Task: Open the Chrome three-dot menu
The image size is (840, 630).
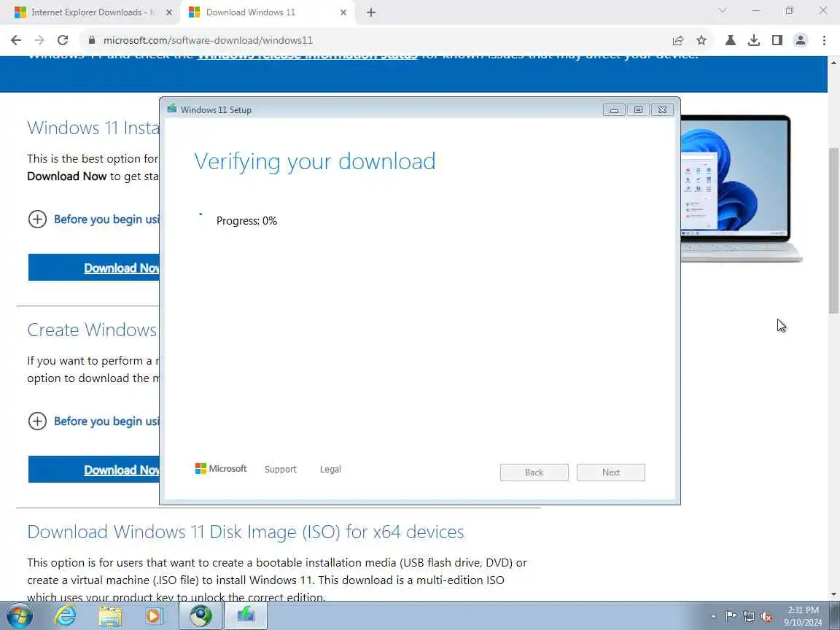Action: click(824, 40)
